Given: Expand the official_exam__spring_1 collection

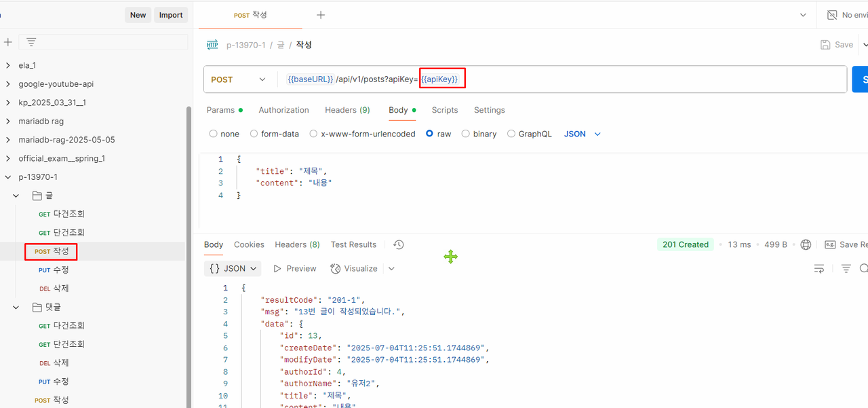Looking at the screenshot, I should click(8, 158).
